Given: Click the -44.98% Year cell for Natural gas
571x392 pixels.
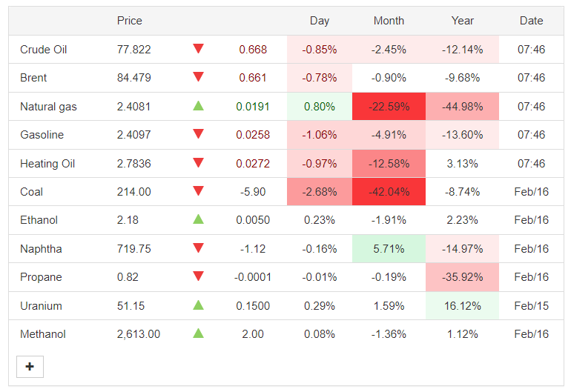Looking at the screenshot, I should (463, 107).
